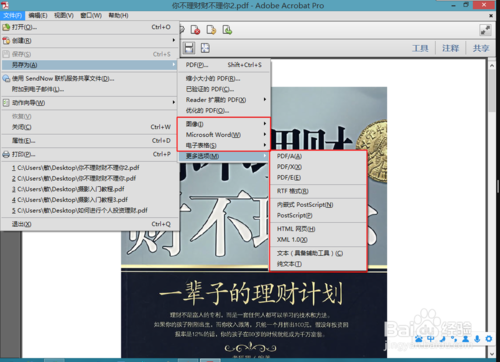Select PDF/E(E) format

pyautogui.click(x=318, y=178)
